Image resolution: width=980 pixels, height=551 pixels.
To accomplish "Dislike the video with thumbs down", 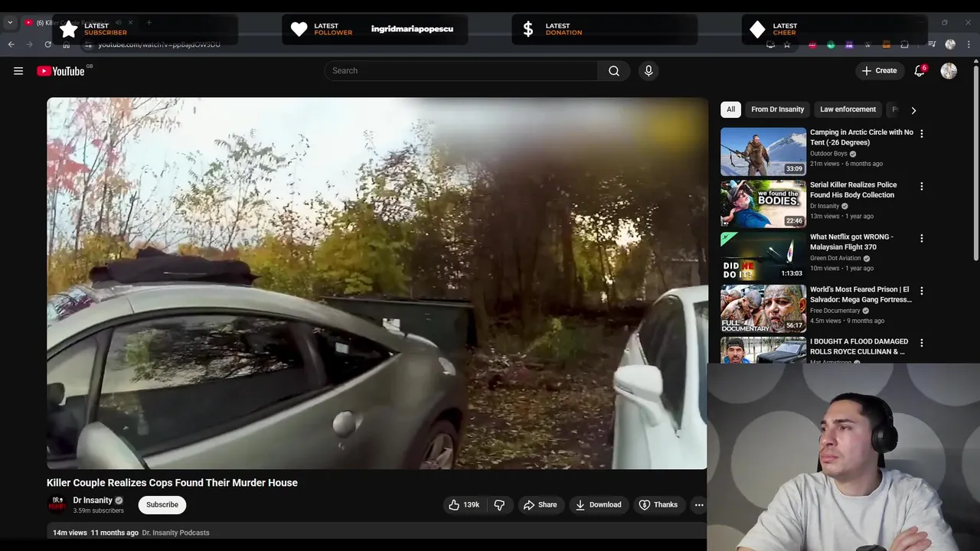I will [x=499, y=505].
